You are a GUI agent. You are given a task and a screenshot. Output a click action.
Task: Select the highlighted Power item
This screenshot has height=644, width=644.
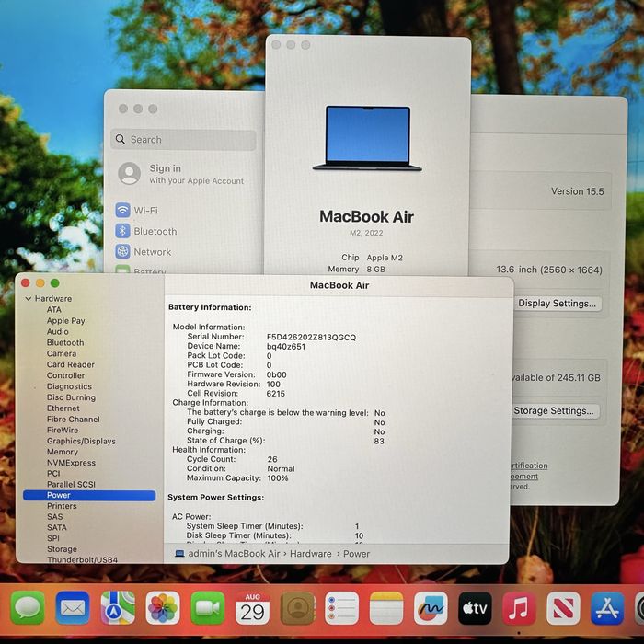click(89, 495)
